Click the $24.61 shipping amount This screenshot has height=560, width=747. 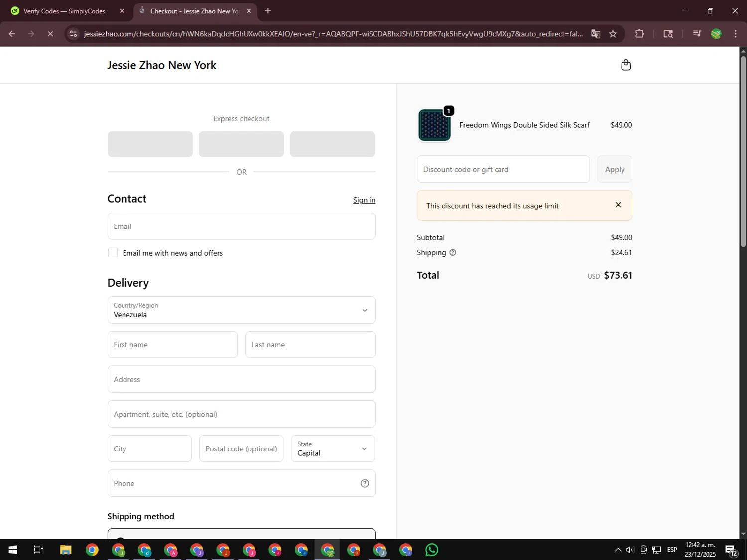tap(622, 253)
